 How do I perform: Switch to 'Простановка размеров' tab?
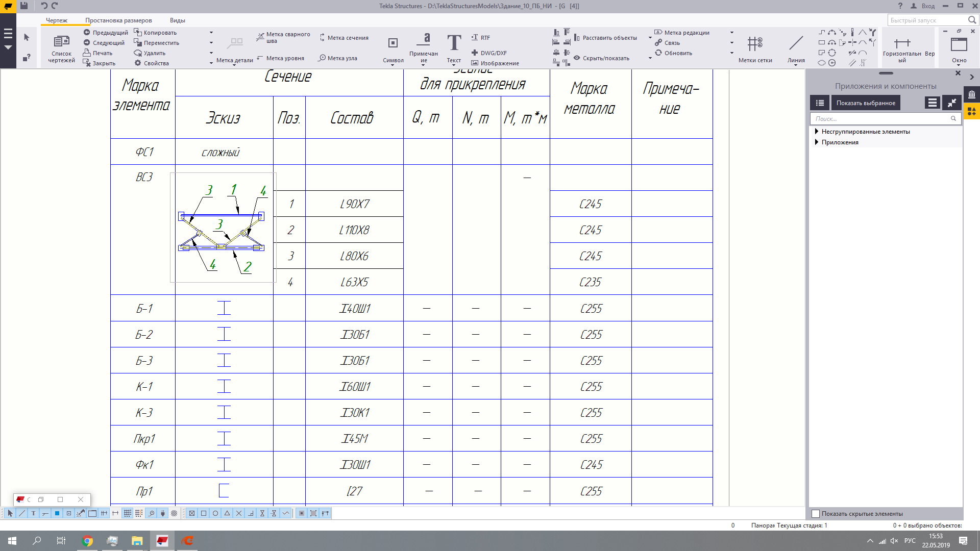118,20
